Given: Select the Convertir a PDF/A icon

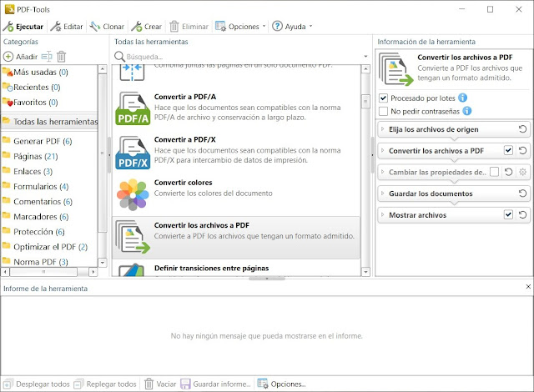Looking at the screenshot, I should (x=133, y=108).
